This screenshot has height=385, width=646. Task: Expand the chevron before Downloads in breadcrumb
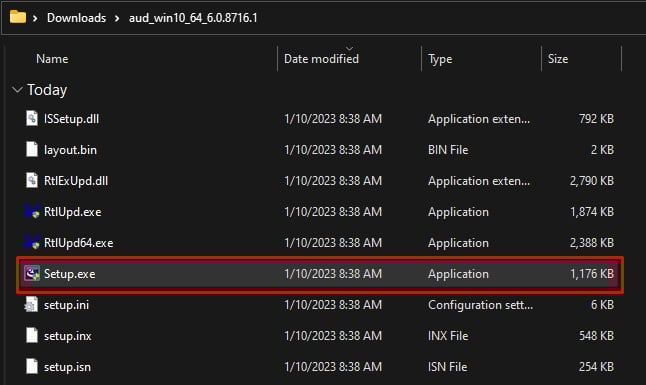pos(35,18)
